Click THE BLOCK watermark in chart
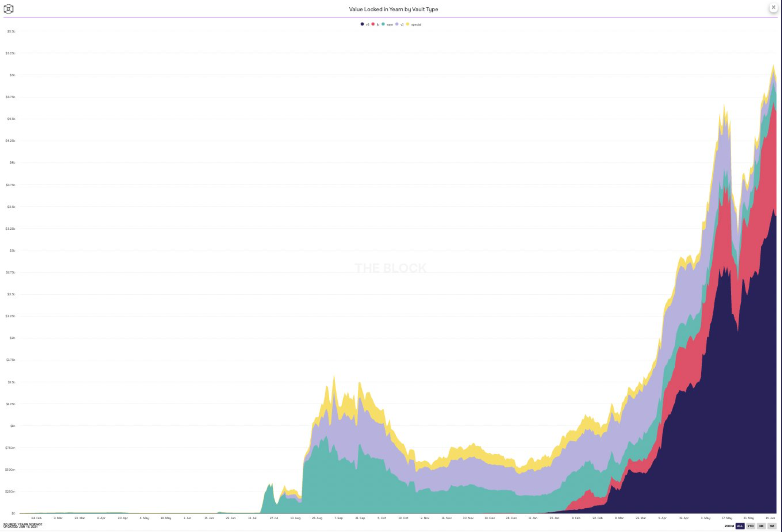Image resolution: width=782 pixels, height=532 pixels. coord(390,268)
